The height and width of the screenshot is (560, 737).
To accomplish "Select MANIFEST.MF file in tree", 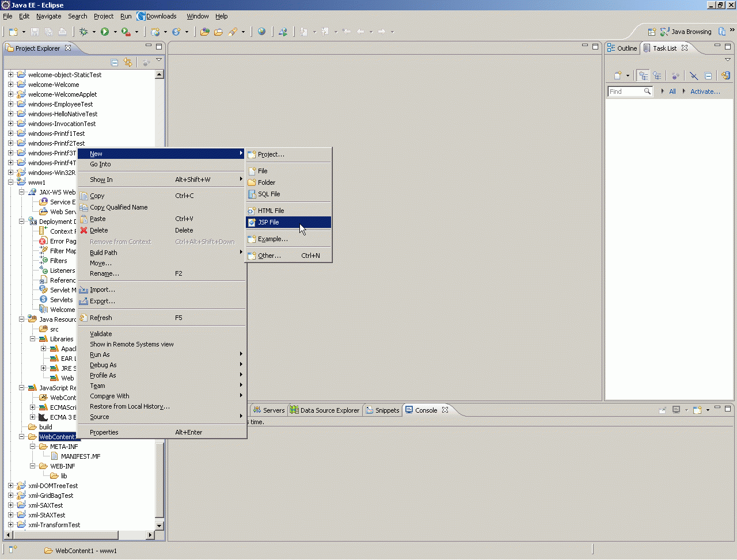I will pyautogui.click(x=75, y=456).
